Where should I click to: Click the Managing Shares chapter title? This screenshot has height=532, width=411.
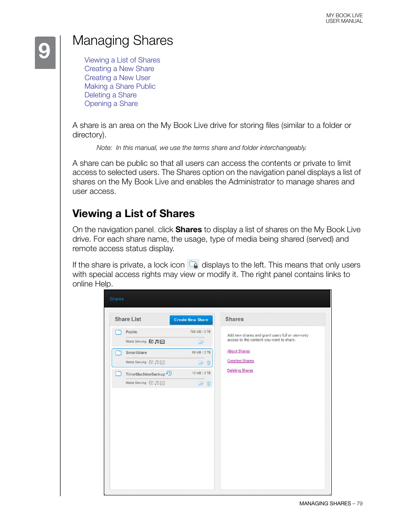(123, 40)
